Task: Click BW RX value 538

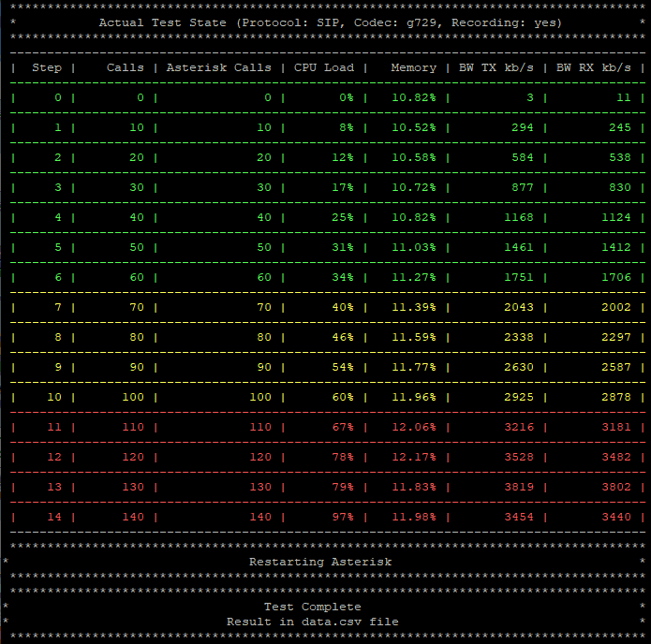Action: coord(620,157)
